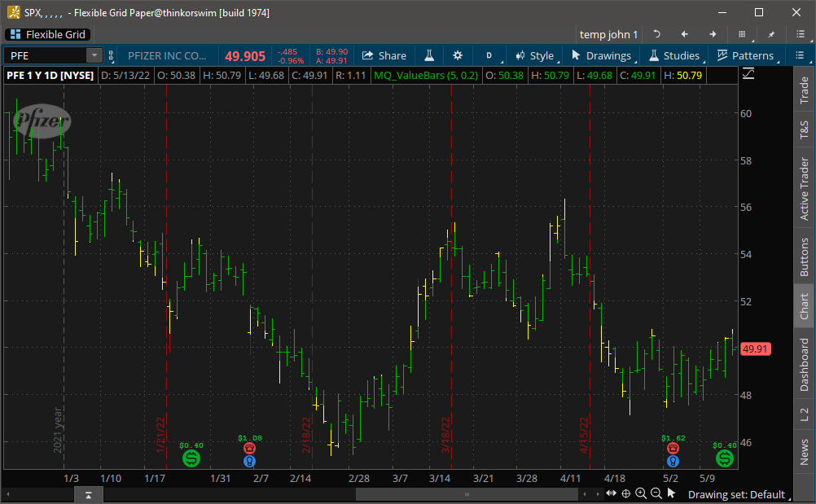The image size is (816, 504).
Task: Click the thinkorswim app icon in title bar
Action: pyautogui.click(x=14, y=12)
